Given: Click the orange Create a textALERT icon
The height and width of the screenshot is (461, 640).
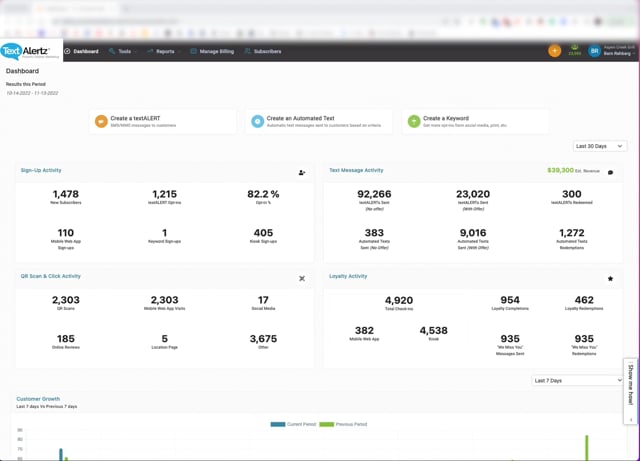Looking at the screenshot, I should pyautogui.click(x=101, y=121).
